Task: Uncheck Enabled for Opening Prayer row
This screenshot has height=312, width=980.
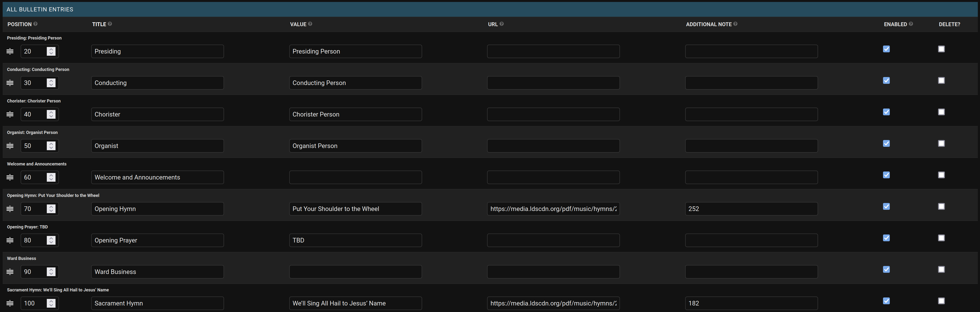Action: (x=886, y=238)
